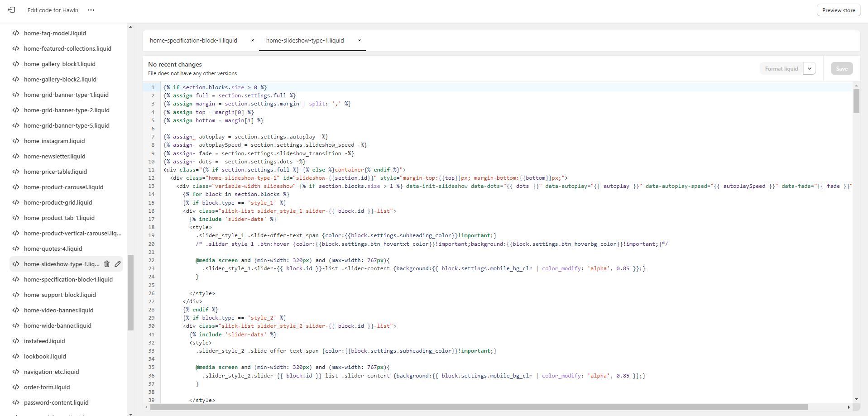Click the Format liquid button

click(781, 69)
